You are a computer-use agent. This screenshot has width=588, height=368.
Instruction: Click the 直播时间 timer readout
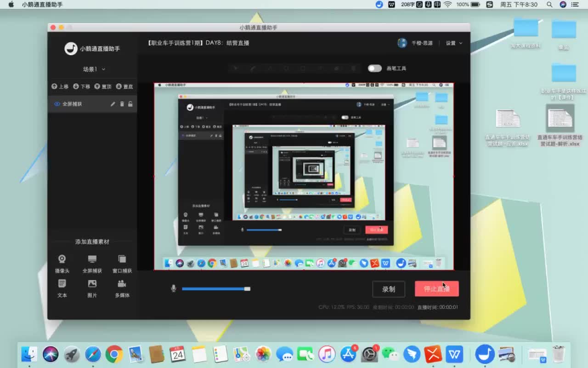coord(437,307)
